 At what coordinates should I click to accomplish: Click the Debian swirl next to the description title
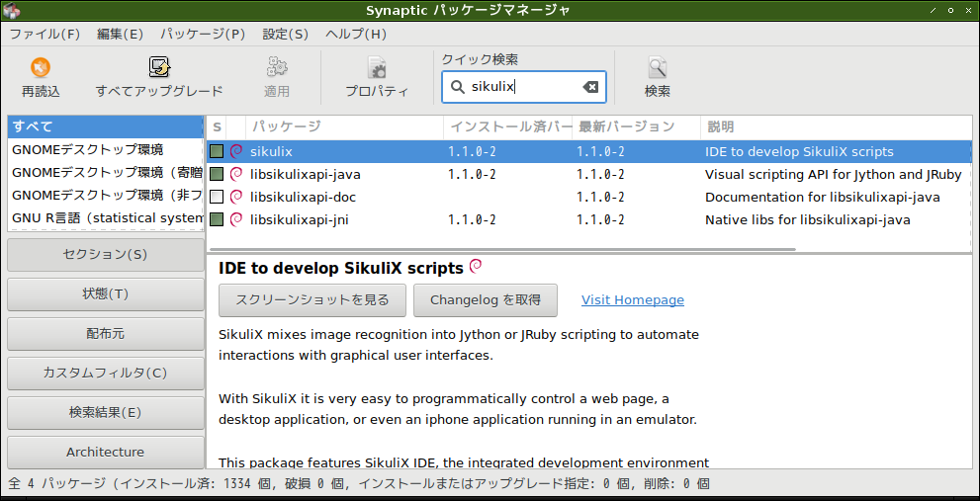click(476, 267)
